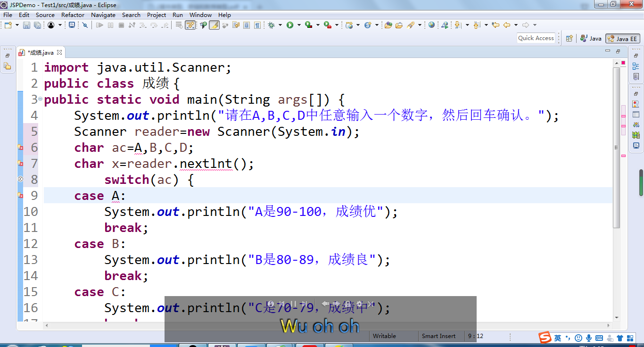This screenshot has height=347, width=644.
Task: Click the Resume debug icon
Action: point(99,25)
